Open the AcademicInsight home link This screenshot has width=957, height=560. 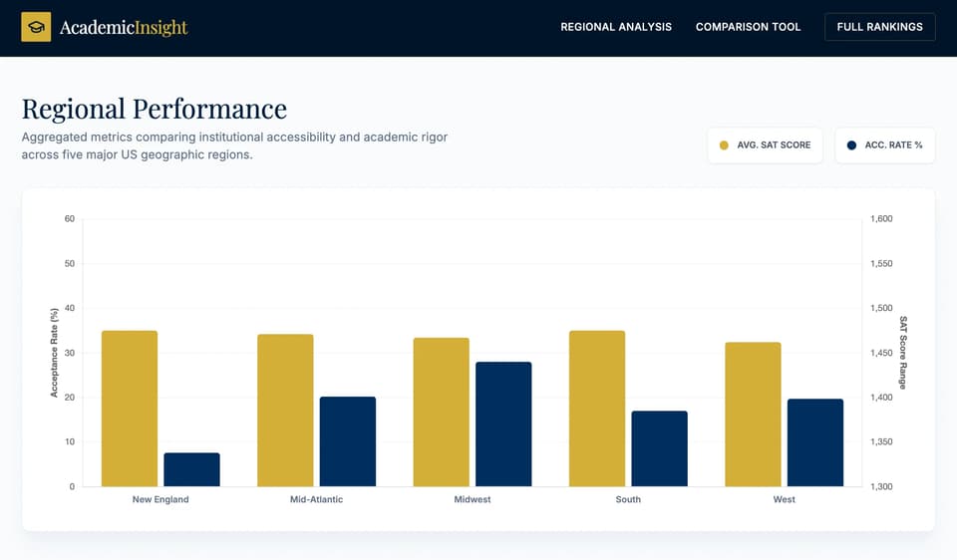tap(105, 27)
